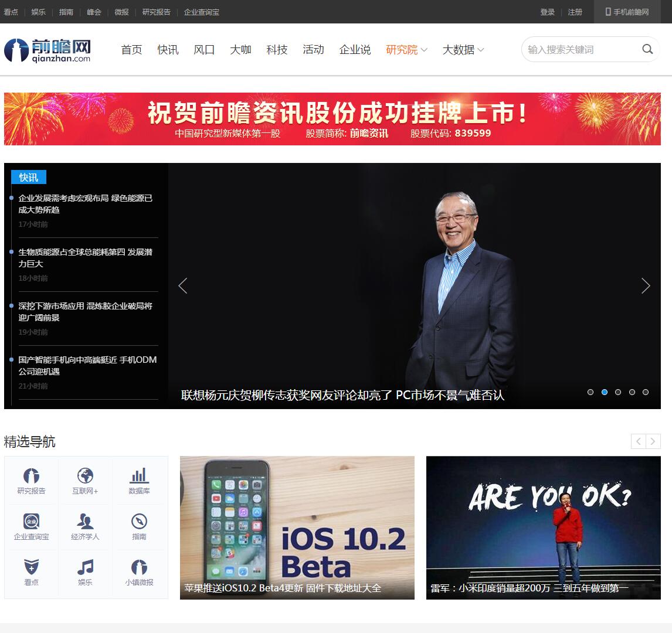The height and width of the screenshot is (633, 672).
Task: Click caption 苹果推送iOS10.2 Beta4更新
Action: (283, 588)
